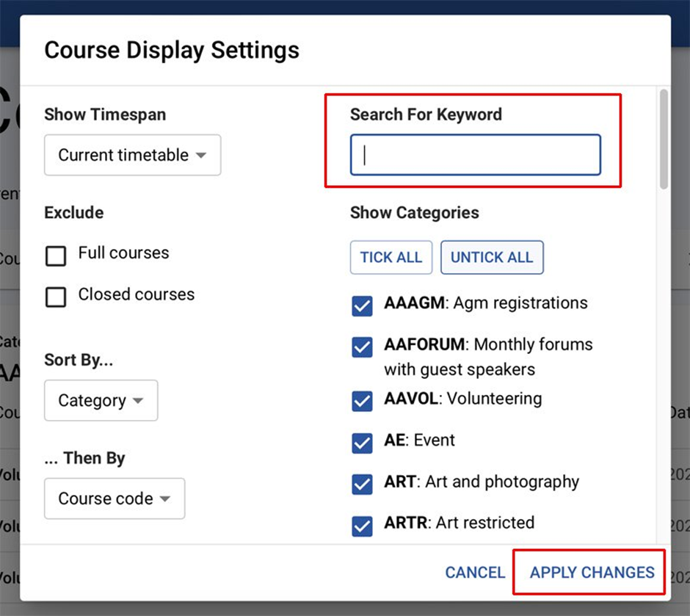Click the Current timetable dropdown arrow
This screenshot has height=616, width=690.
pyautogui.click(x=201, y=156)
